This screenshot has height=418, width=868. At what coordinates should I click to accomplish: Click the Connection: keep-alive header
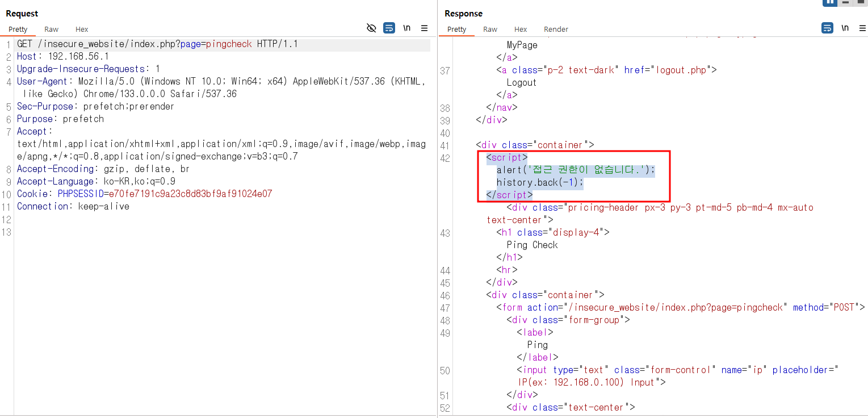(x=73, y=206)
